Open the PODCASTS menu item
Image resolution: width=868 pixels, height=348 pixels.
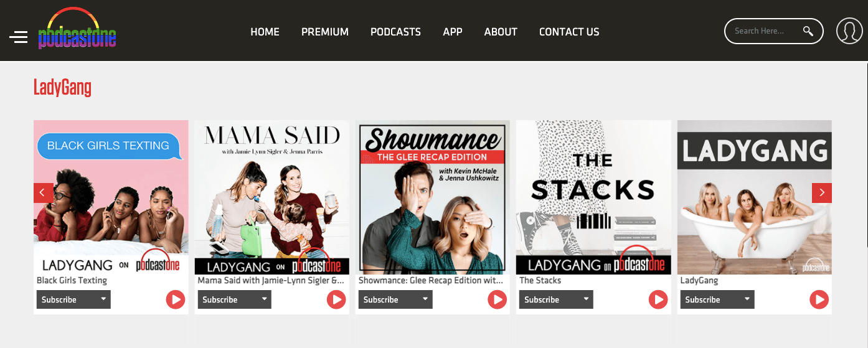coord(395,32)
